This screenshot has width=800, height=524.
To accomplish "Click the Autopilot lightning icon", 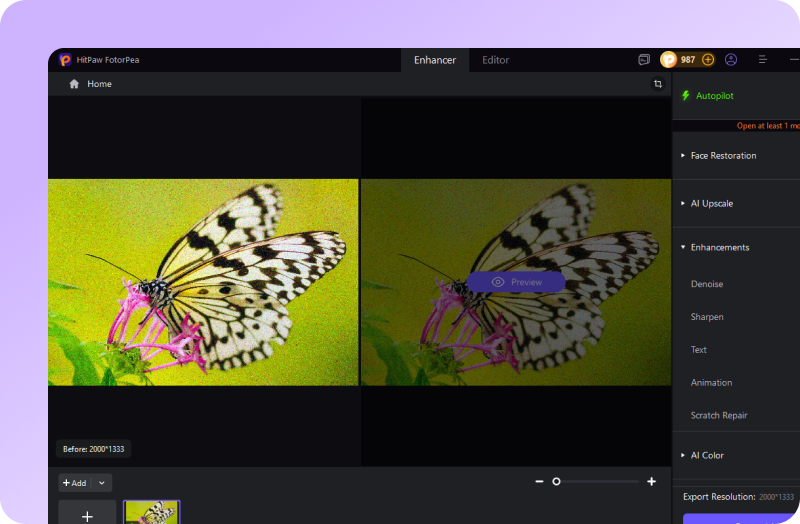I will tap(686, 95).
